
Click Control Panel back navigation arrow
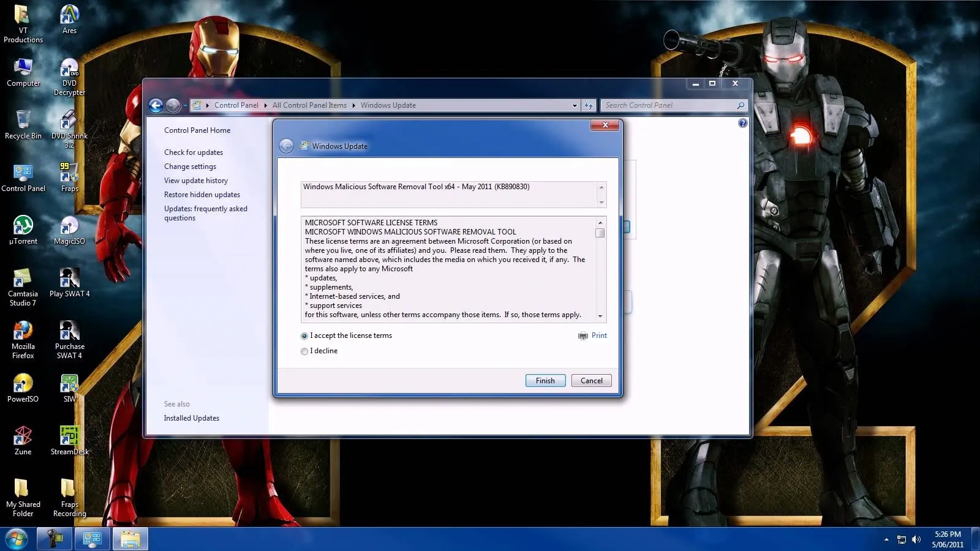coord(156,105)
